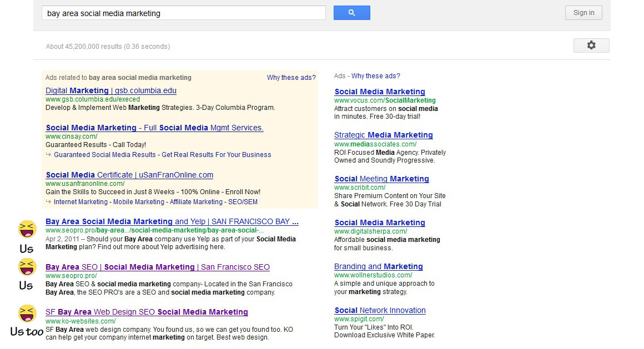Open 'Why these ads?' in the right sidebar
644x349 pixels.
coord(375,76)
